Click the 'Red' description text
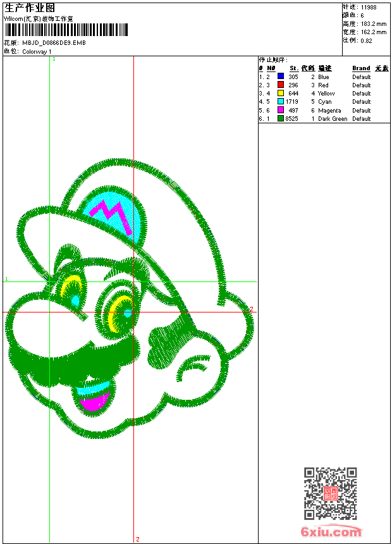This screenshot has height=544, width=392. 323,85
